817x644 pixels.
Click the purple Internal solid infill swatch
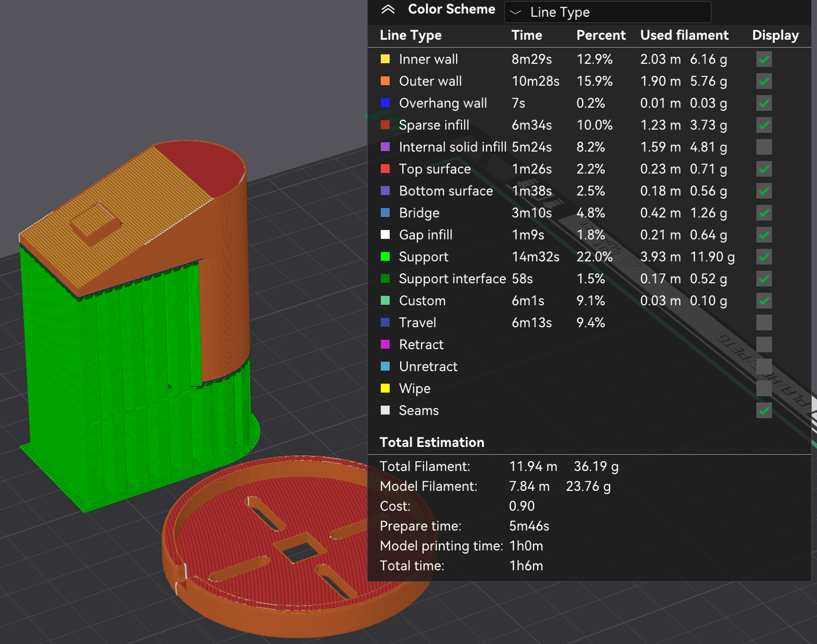tap(385, 147)
